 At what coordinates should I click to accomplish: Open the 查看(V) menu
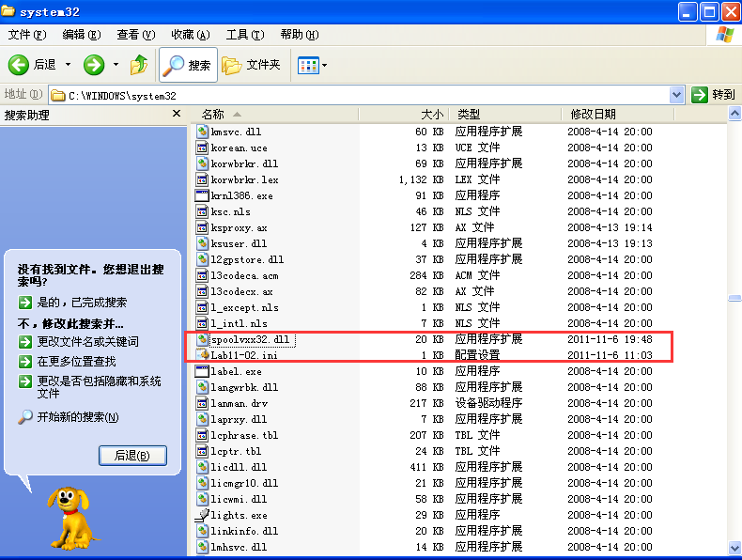[136, 35]
